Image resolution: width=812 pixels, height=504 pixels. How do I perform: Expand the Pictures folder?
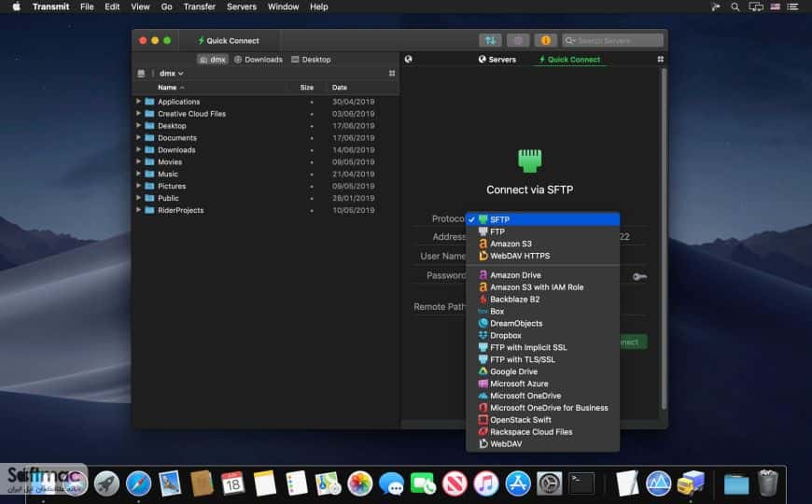coord(138,186)
